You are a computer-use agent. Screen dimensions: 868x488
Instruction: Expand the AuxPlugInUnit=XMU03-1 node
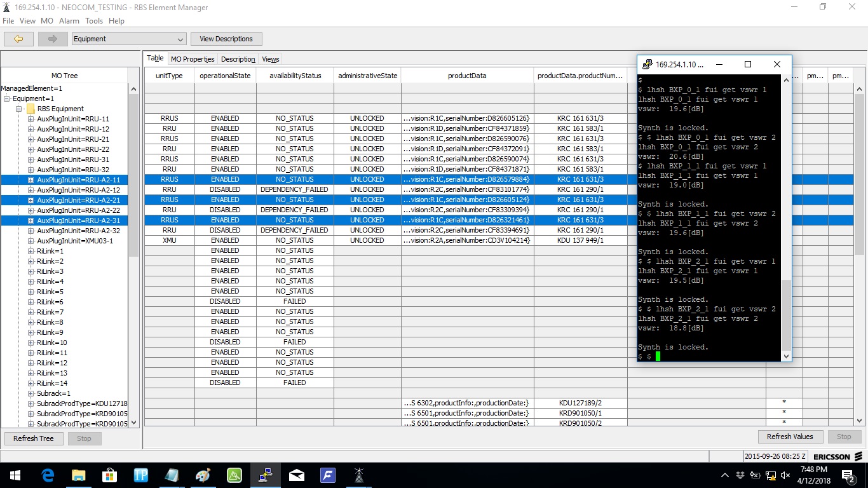[x=31, y=241]
